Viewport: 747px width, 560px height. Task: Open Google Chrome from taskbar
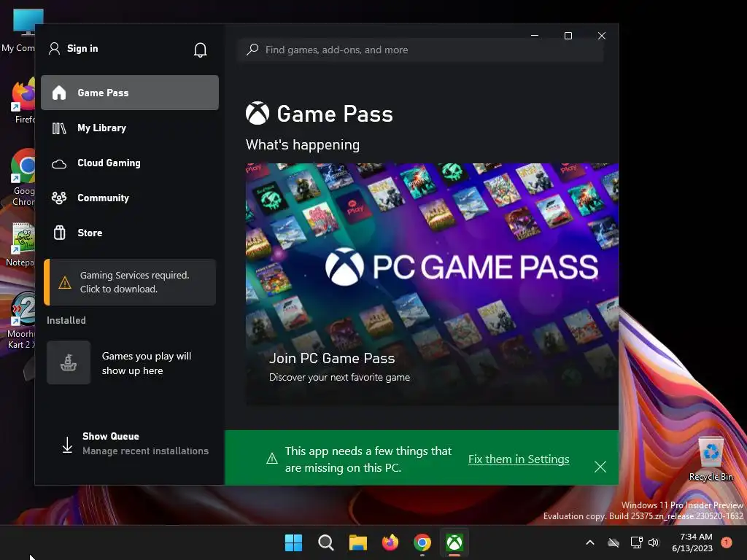[422, 542]
